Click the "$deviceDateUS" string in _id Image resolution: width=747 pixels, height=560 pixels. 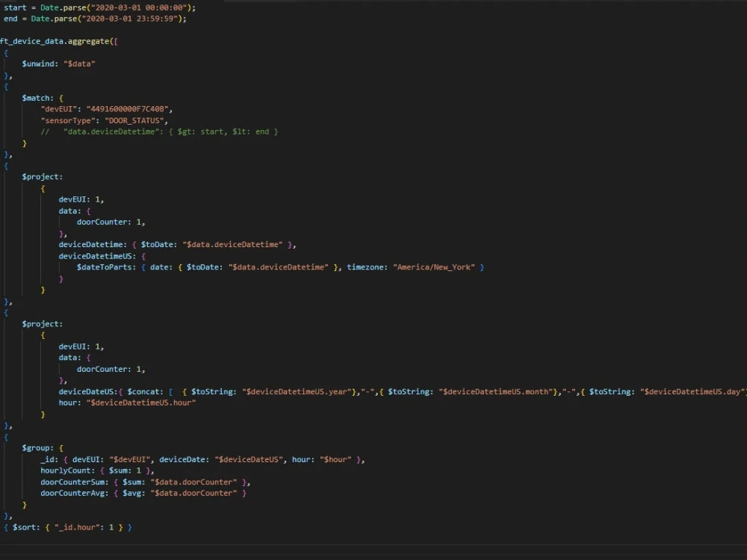(x=249, y=459)
